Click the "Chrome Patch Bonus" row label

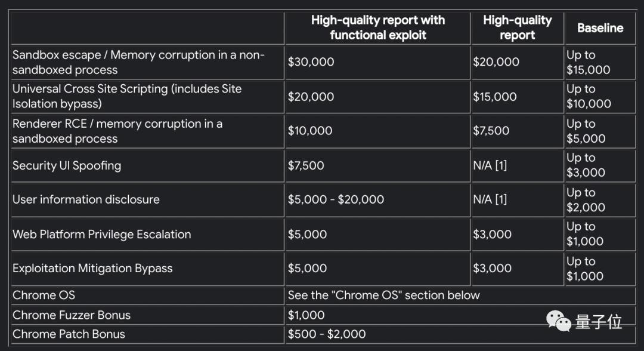click(69, 334)
